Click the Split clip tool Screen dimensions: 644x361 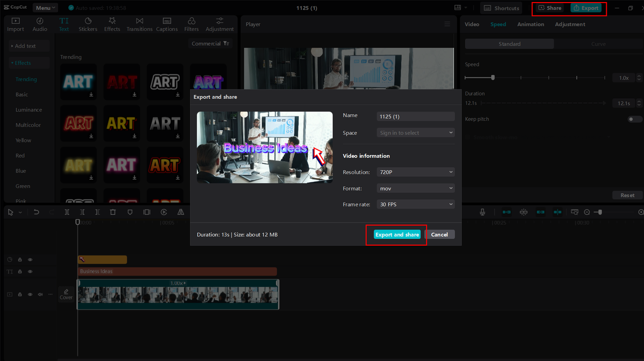67,212
